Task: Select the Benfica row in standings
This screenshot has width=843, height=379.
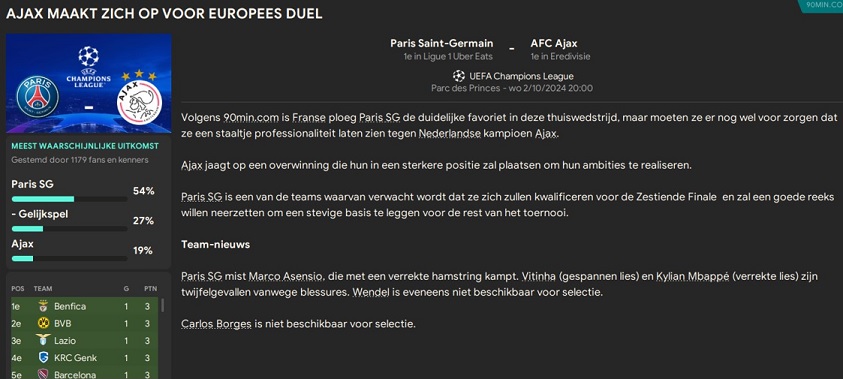Action: [x=84, y=306]
